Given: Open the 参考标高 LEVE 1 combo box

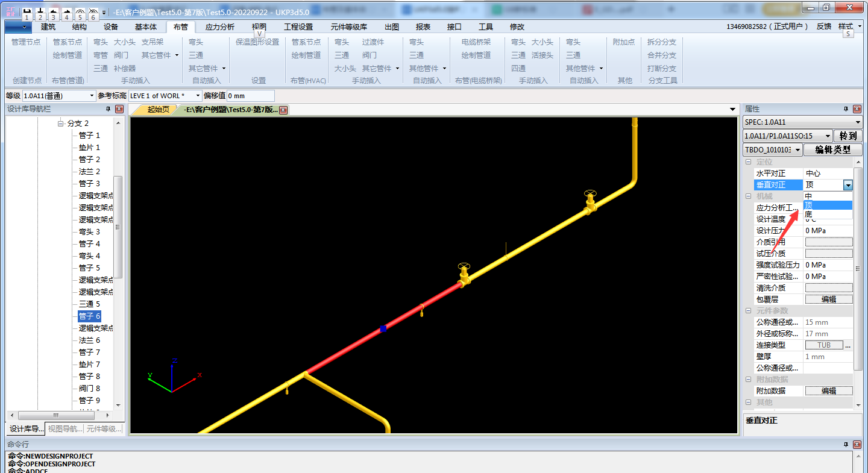Looking at the screenshot, I should click(x=165, y=96).
